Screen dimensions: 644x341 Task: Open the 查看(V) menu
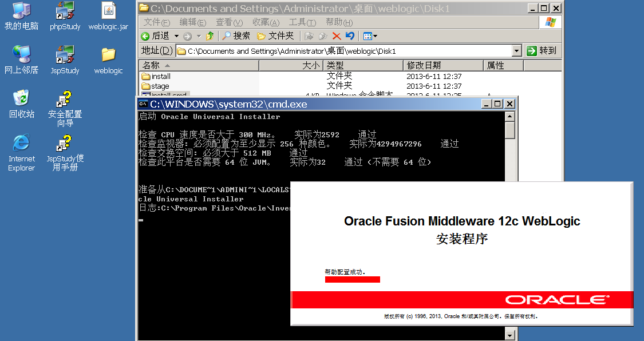pos(229,22)
